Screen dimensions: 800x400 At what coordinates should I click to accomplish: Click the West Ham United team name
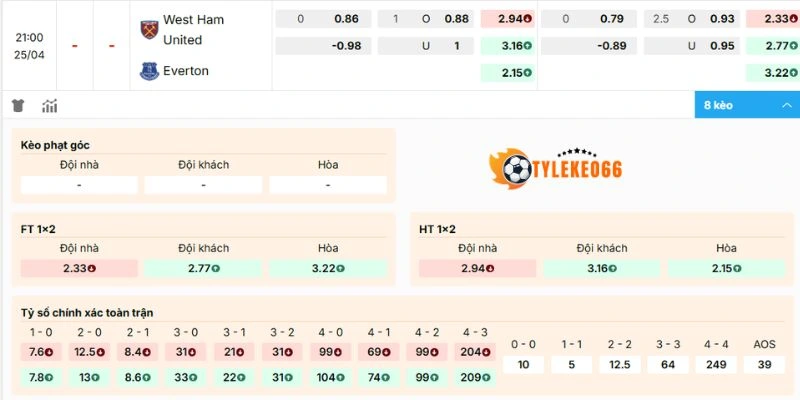click(x=194, y=29)
